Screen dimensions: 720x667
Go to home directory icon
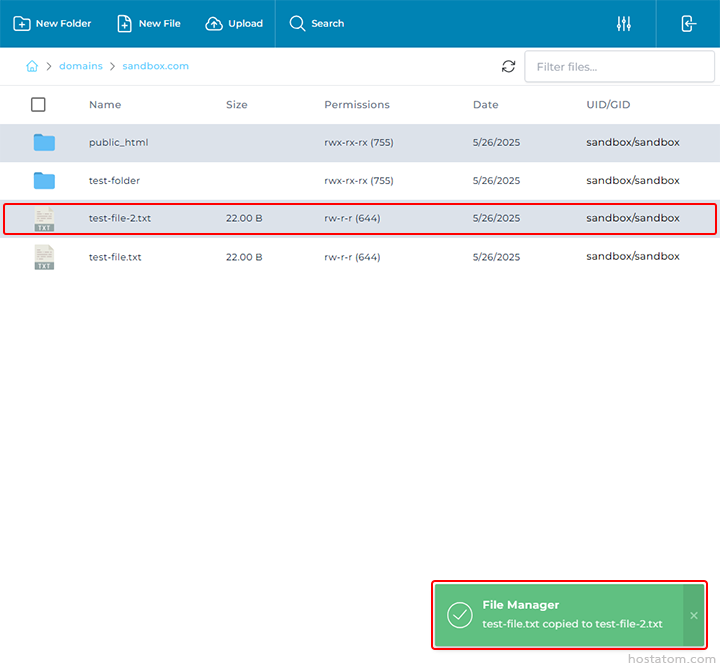[32, 66]
